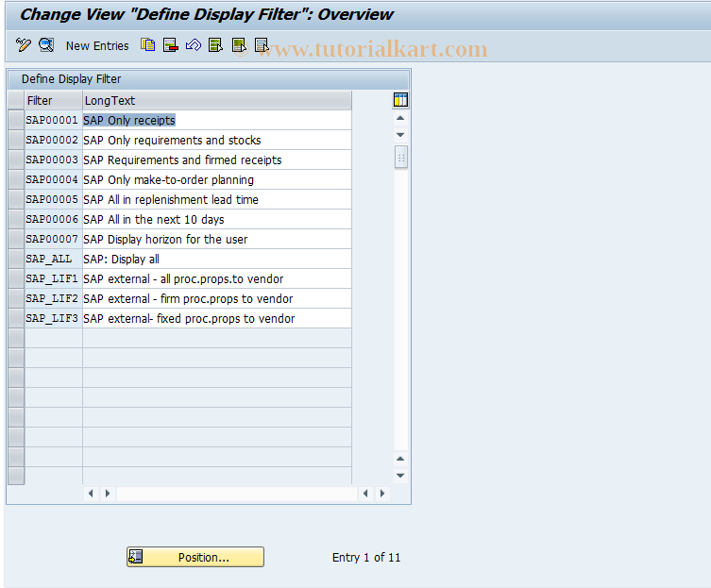Viewport: 711px width, 588px height.
Task: Click 'SAP external - firm proc.props to vendor' text
Action: 188,299
